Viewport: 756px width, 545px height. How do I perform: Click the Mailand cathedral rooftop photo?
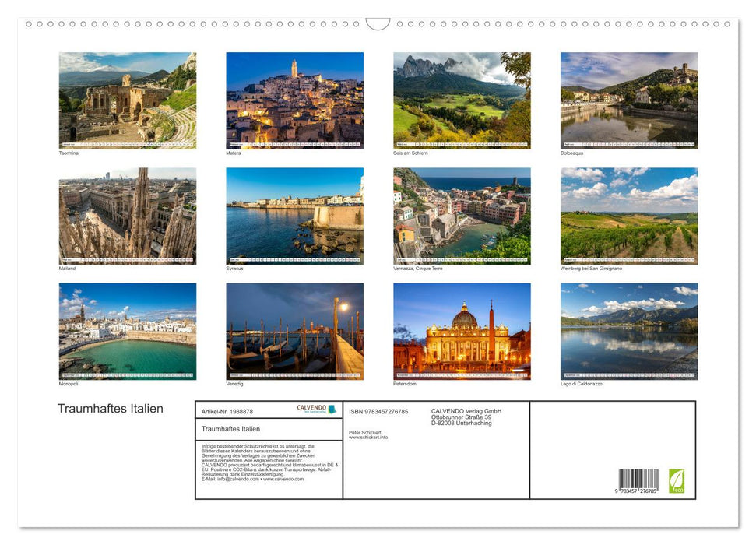click(127, 216)
